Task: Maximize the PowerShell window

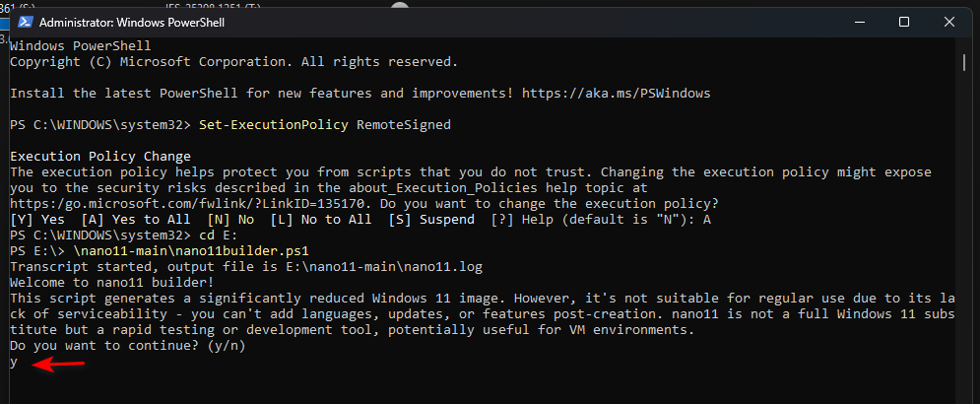Action: pos(904,22)
